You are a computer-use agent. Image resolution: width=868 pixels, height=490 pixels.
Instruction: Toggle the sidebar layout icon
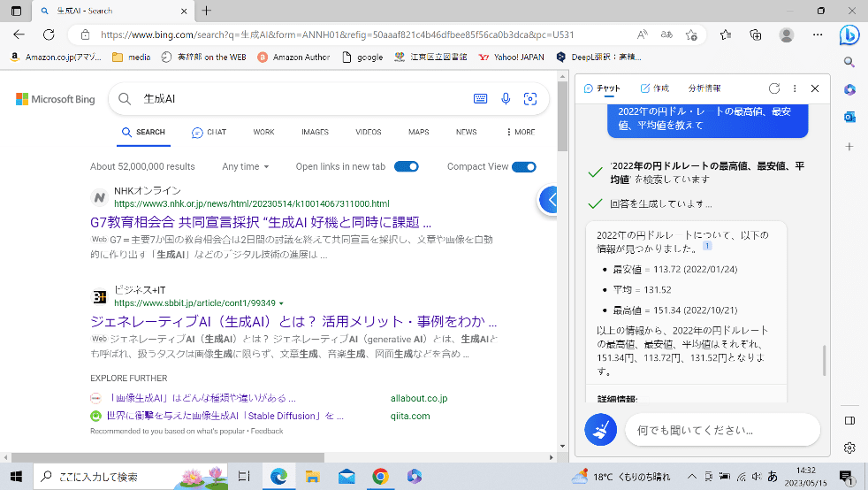849,421
